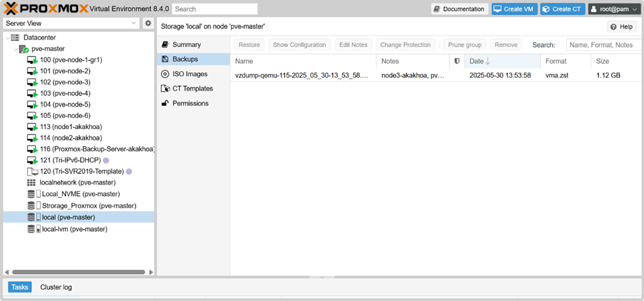The width and height of the screenshot is (644, 301).
Task: Click the shield protection column header icon
Action: (456, 62)
